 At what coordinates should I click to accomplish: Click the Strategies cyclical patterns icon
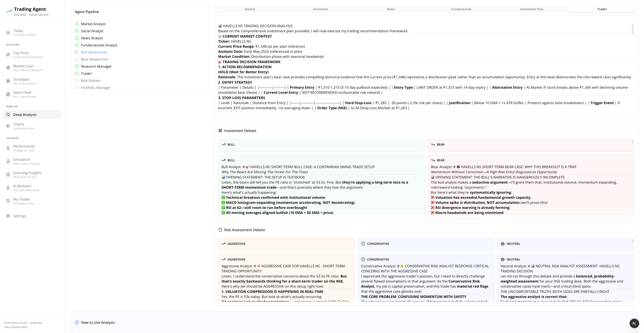coord(8,81)
